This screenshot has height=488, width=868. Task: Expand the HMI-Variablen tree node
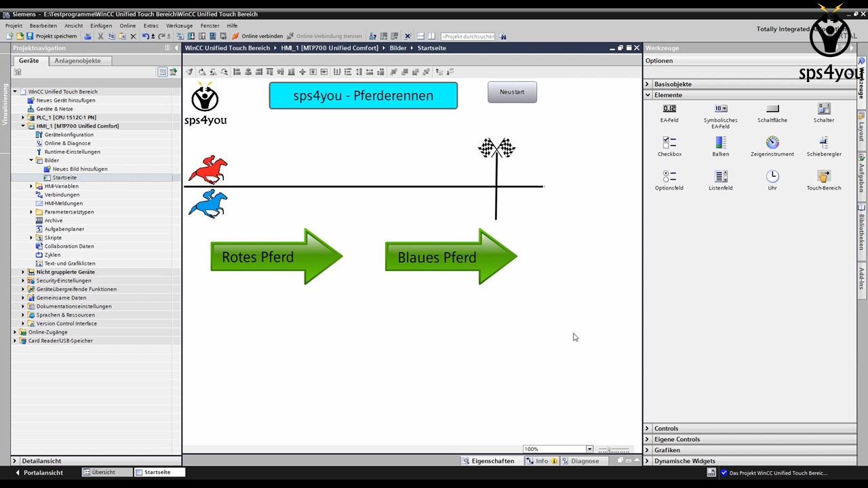(x=31, y=186)
